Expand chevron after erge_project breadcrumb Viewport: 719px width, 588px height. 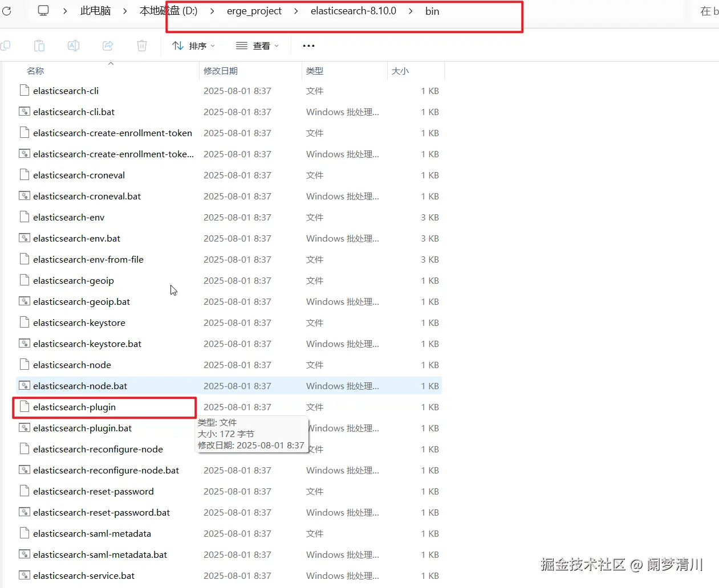[296, 11]
